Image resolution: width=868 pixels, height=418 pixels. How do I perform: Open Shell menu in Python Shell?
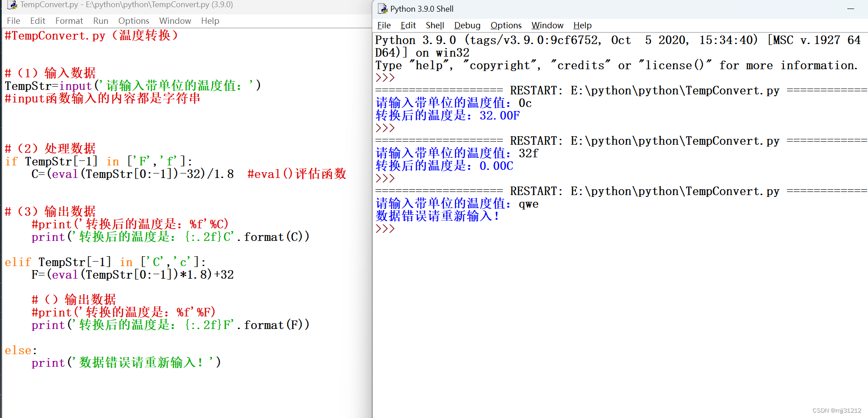(435, 26)
